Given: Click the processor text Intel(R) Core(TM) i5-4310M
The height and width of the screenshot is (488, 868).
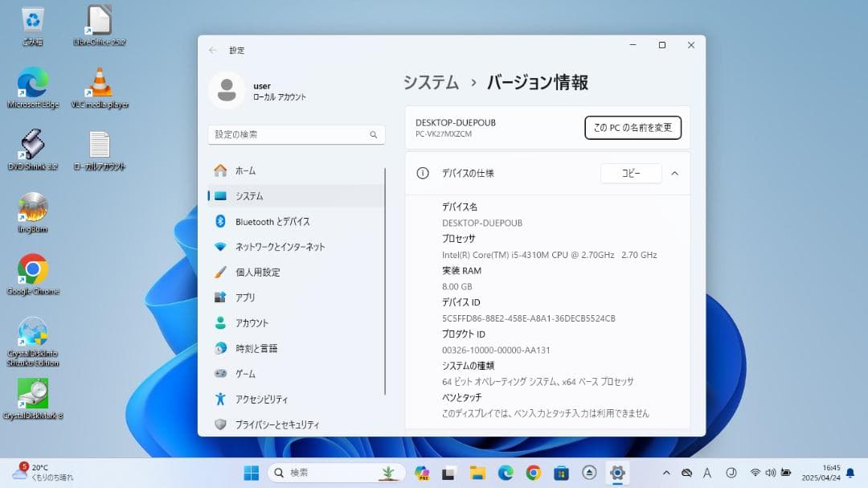Looking at the screenshot, I should (x=549, y=255).
